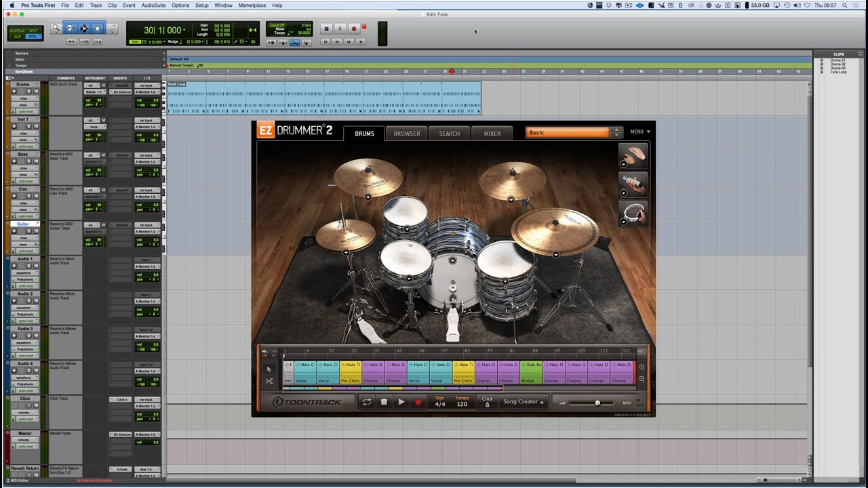Zoom out EZdrummer song track
Screen dimensions: 868x488
(642, 379)
